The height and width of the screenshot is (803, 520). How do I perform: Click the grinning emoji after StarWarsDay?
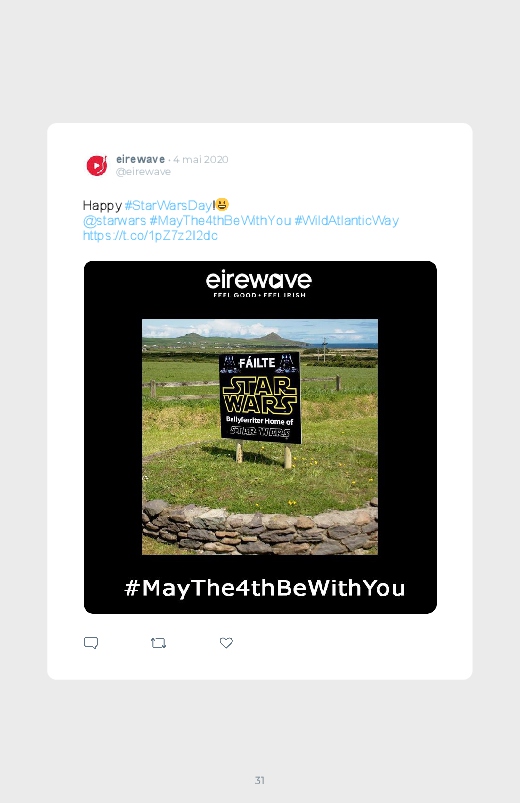(x=222, y=205)
